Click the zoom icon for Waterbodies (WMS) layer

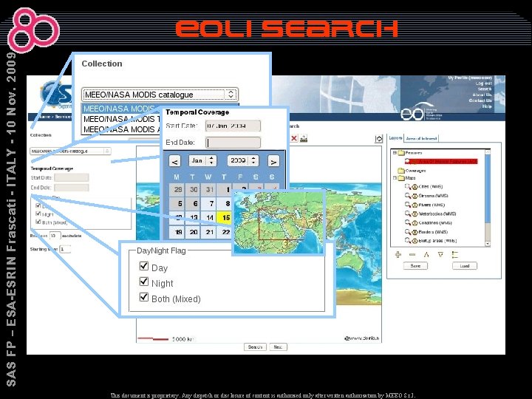coord(407,214)
